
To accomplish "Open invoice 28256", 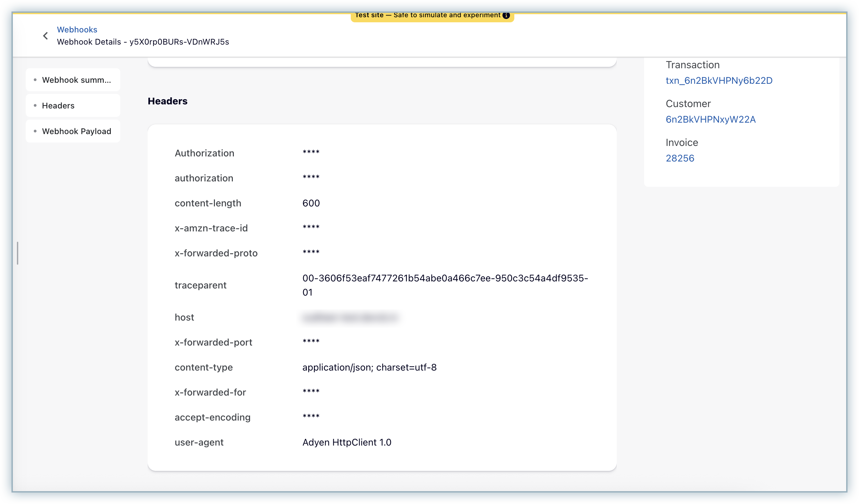I will [x=680, y=158].
